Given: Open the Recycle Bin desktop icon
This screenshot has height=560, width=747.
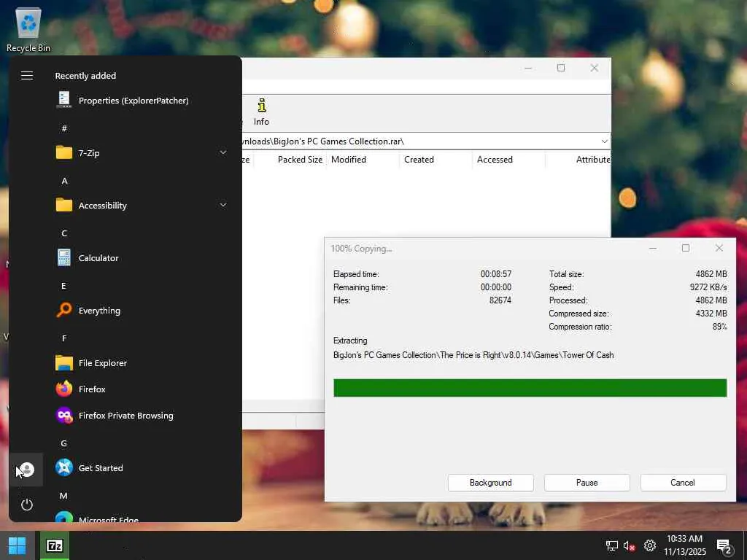Looking at the screenshot, I should click(x=28, y=30).
